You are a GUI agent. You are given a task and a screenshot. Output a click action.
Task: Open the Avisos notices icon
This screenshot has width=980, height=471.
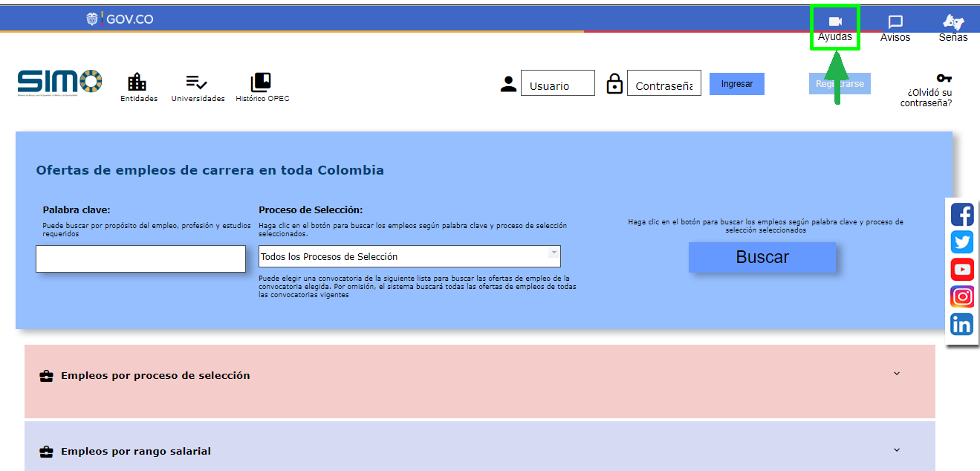[895, 23]
